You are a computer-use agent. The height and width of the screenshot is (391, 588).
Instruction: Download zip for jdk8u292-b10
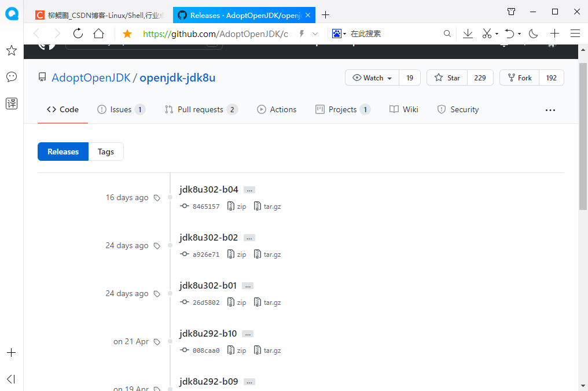coord(237,350)
